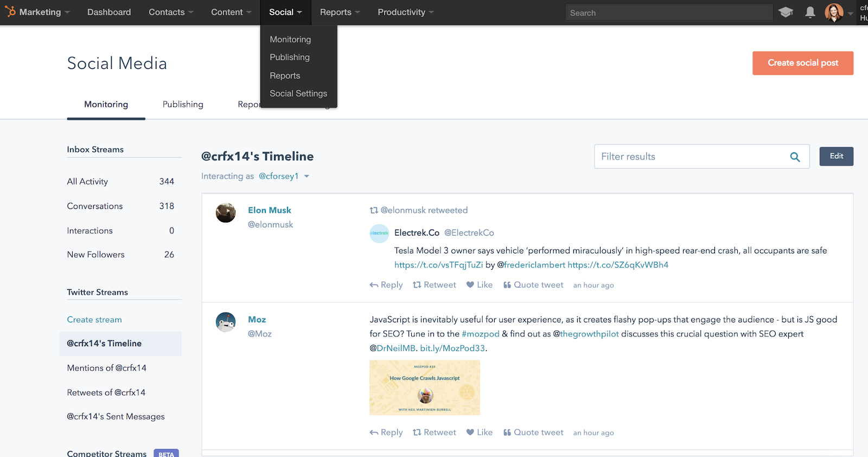Open the #mozpod hashtag link
868x457 pixels.
(x=481, y=334)
